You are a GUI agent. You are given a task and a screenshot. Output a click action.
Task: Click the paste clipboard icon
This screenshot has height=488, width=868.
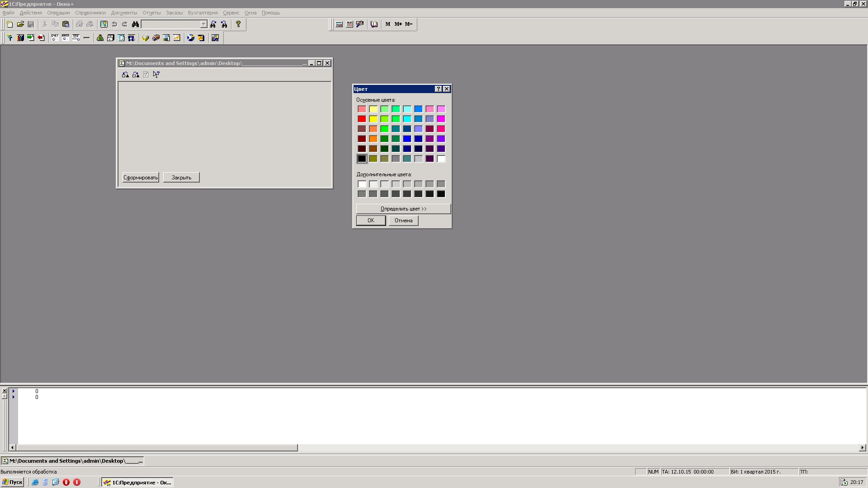click(66, 24)
